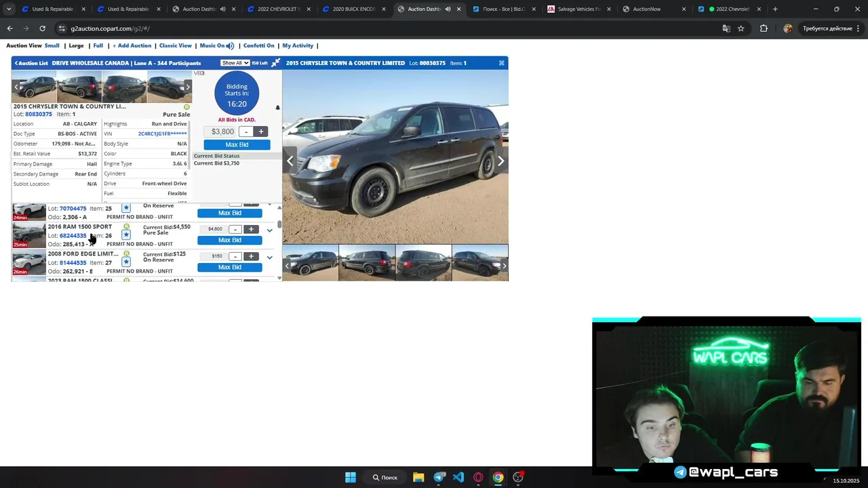Screen dimensions: 868x488
Task: Open Telegram from the taskbar
Action: point(439,477)
